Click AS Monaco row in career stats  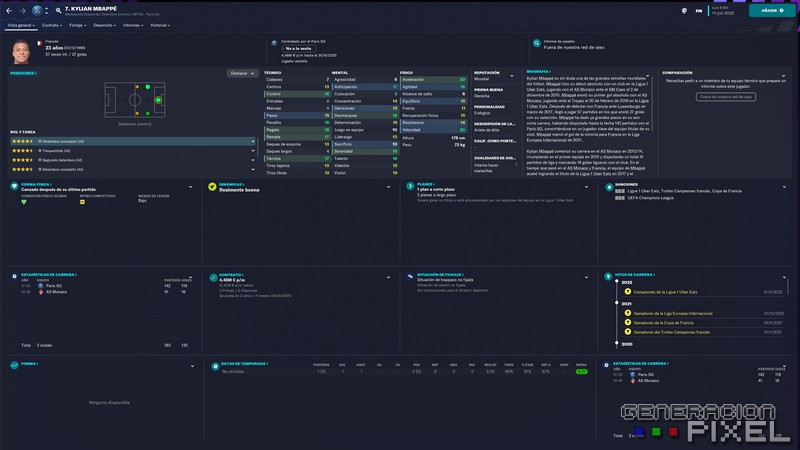point(105,292)
